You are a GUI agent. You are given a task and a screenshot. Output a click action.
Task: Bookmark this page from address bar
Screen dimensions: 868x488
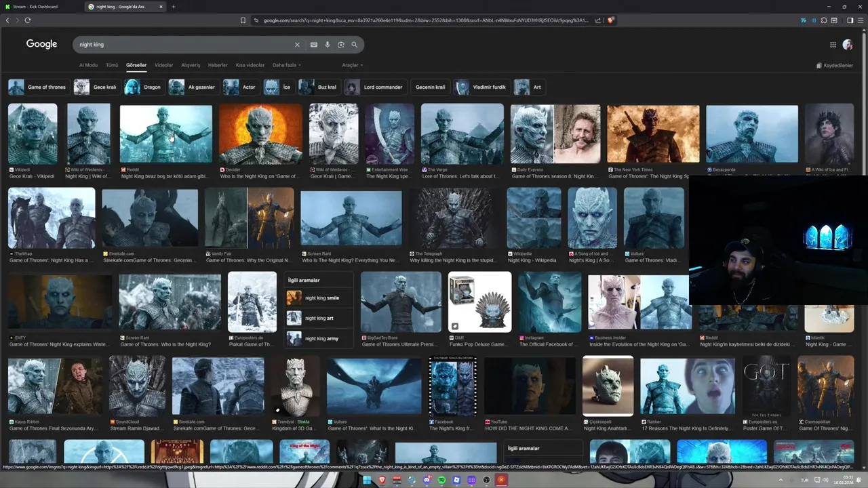pos(243,20)
